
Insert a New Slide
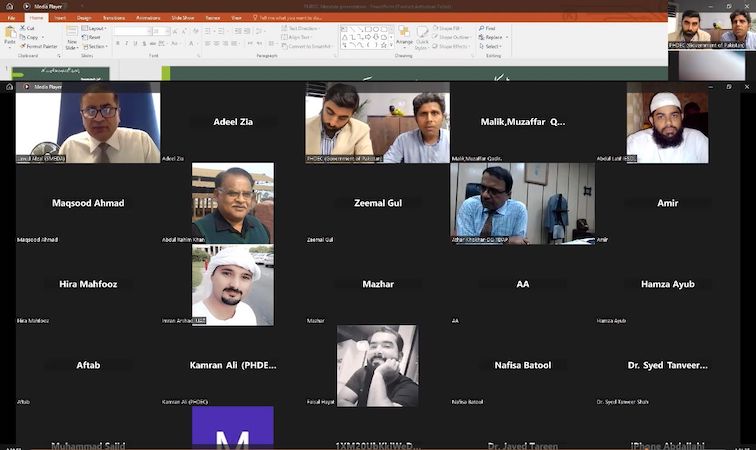72,38
